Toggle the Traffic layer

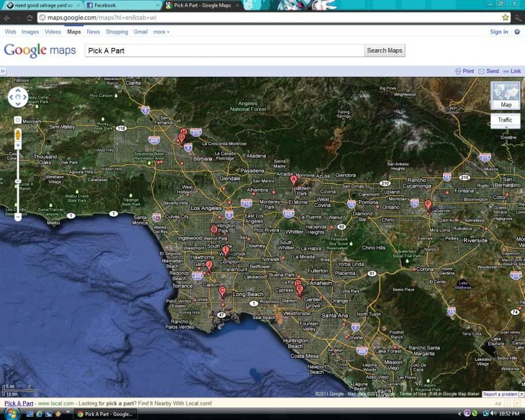tap(505, 119)
